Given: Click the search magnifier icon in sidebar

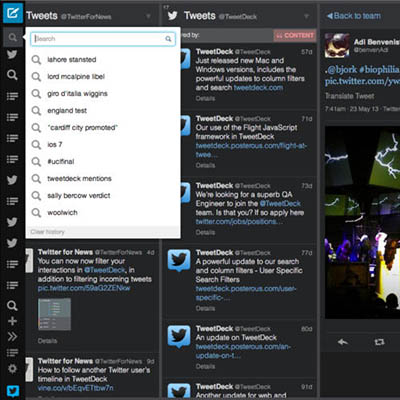Looking at the screenshot, I should point(12,37).
